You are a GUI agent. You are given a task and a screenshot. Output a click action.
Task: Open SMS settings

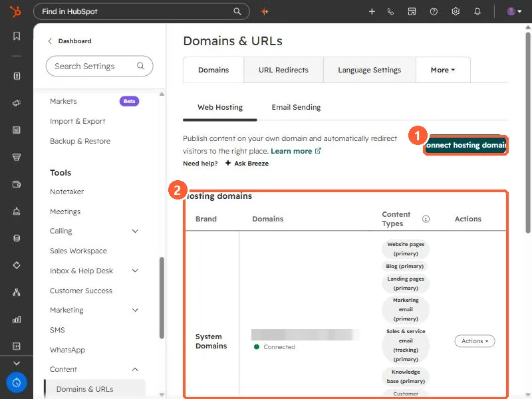[57, 330]
